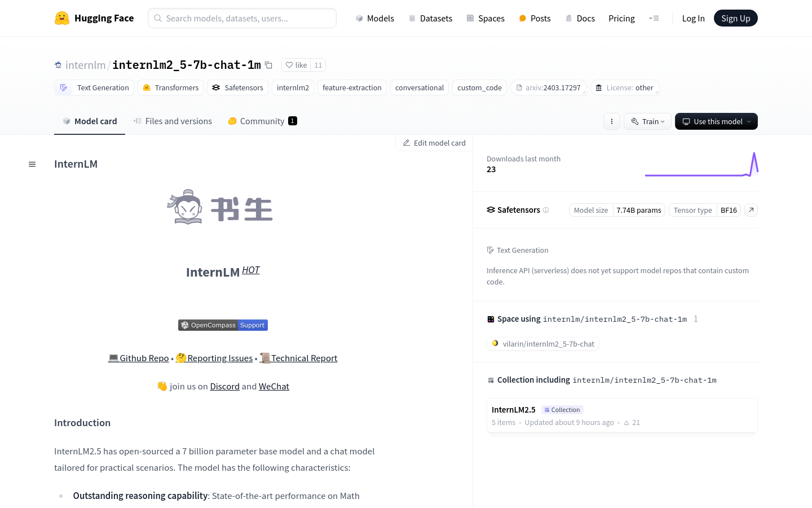Open Docs from the top navigation
Image resolution: width=812 pixels, height=508 pixels.
click(580, 18)
